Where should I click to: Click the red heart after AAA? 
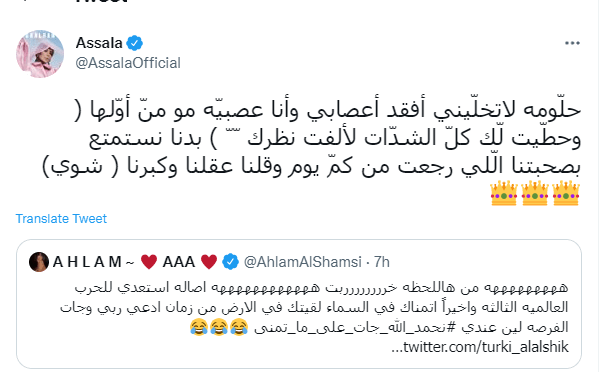[209, 262]
